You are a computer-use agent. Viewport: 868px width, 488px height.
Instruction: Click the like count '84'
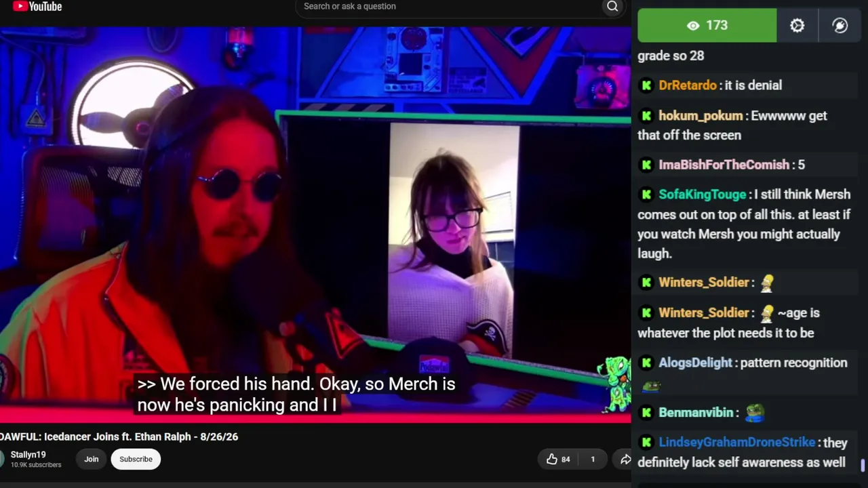(566, 460)
